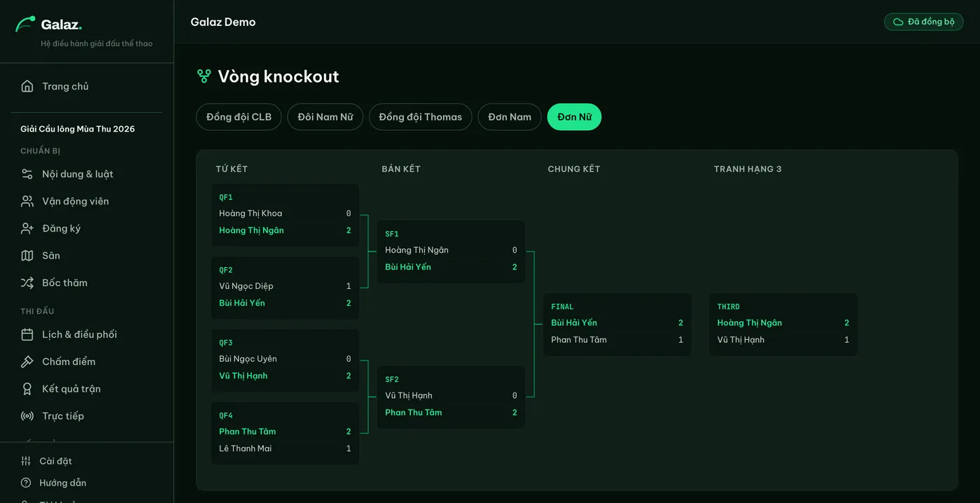
Task: Click the gavel icon beside Chấm điểm
Action: click(27, 362)
